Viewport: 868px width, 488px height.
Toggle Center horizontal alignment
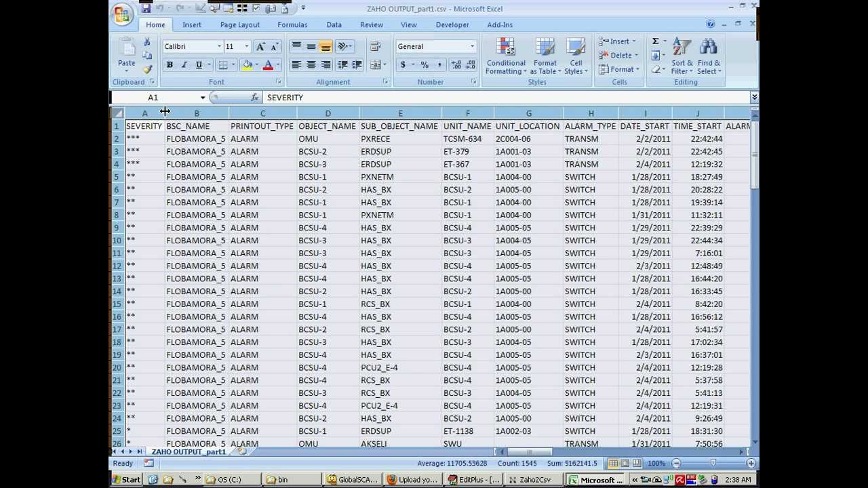click(x=311, y=65)
